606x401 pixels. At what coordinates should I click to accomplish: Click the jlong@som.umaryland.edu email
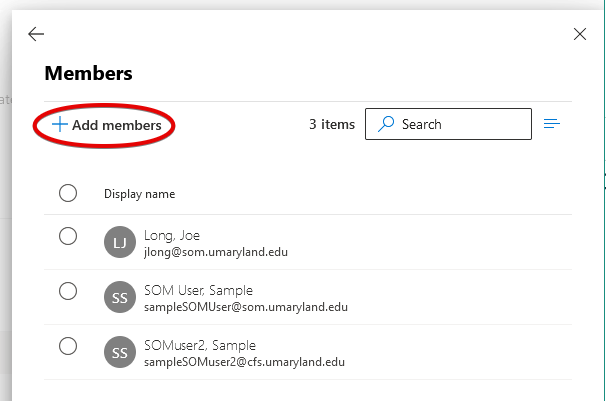point(216,252)
